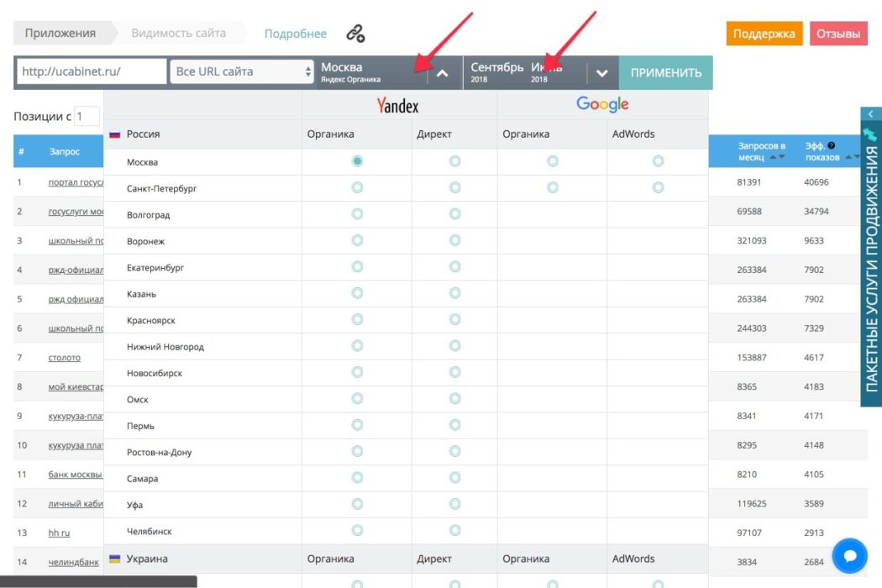Viewport: 882px width, 588px height.
Task: Select Москва Yandex Директ radio
Action: tap(454, 161)
